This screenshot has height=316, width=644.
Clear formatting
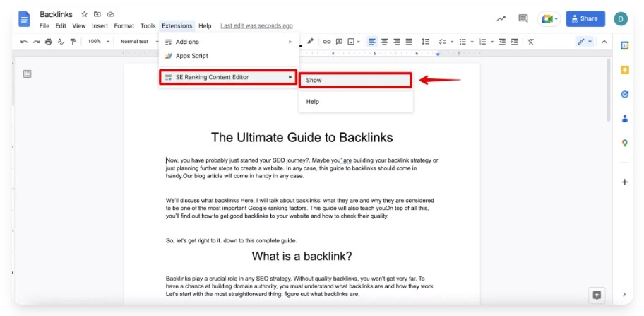click(x=530, y=42)
